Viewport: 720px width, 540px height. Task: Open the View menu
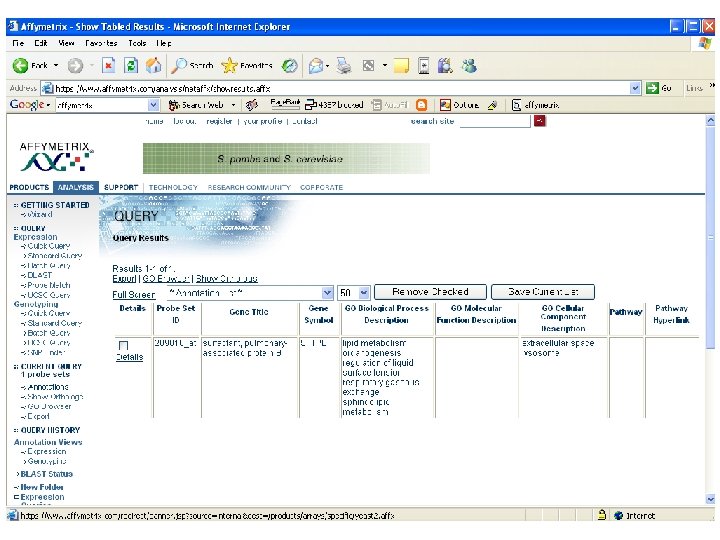click(x=66, y=43)
